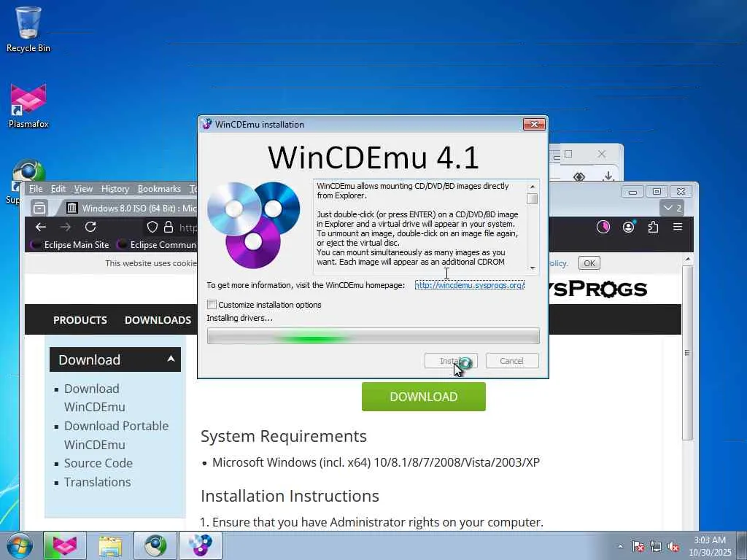This screenshot has height=560, width=747.
Task: Open the Bookmarks menu in browser
Action: tap(159, 189)
